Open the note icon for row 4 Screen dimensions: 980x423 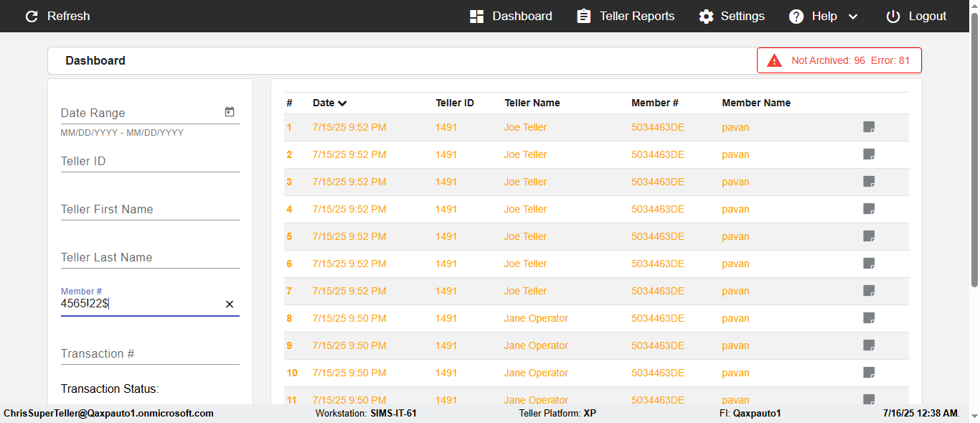(869, 209)
